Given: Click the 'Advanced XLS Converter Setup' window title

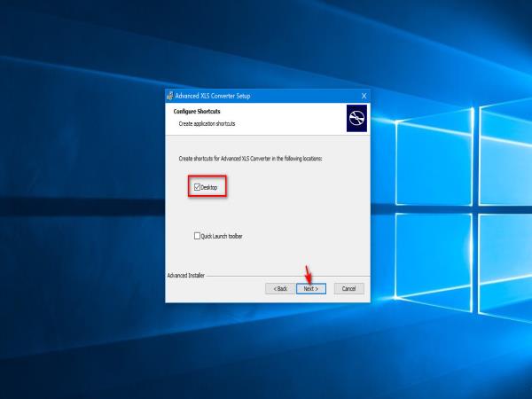Looking at the screenshot, I should [213, 96].
